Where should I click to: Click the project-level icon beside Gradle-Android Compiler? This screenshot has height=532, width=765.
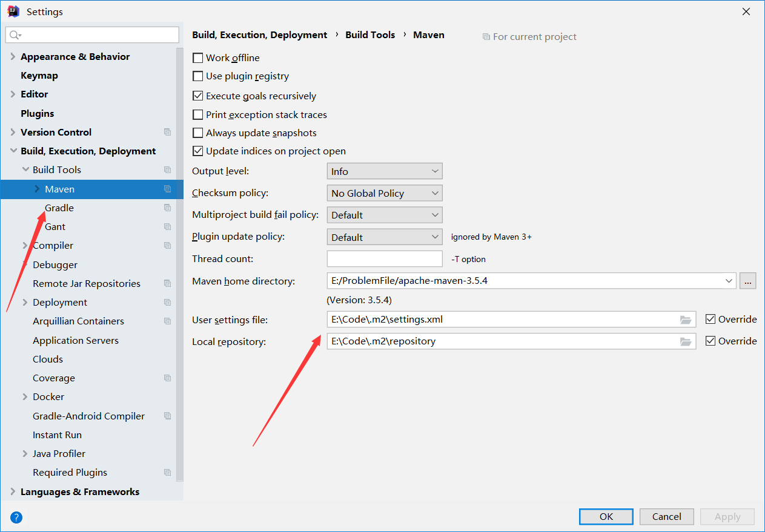point(168,416)
